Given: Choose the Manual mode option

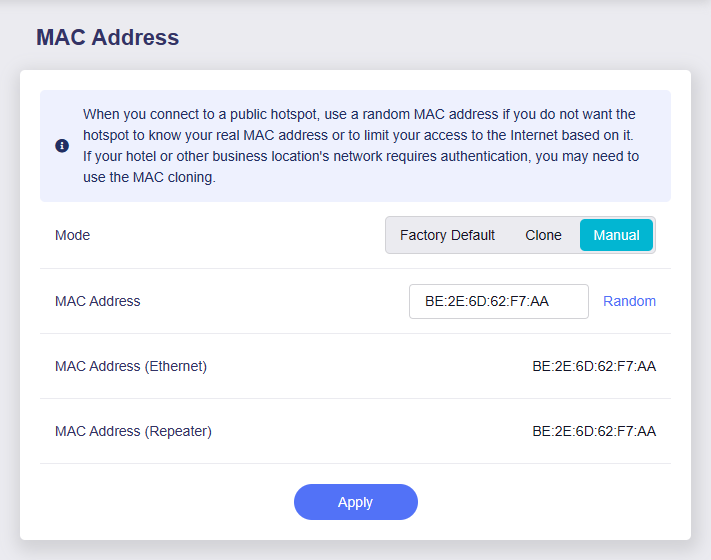Looking at the screenshot, I should [616, 236].
